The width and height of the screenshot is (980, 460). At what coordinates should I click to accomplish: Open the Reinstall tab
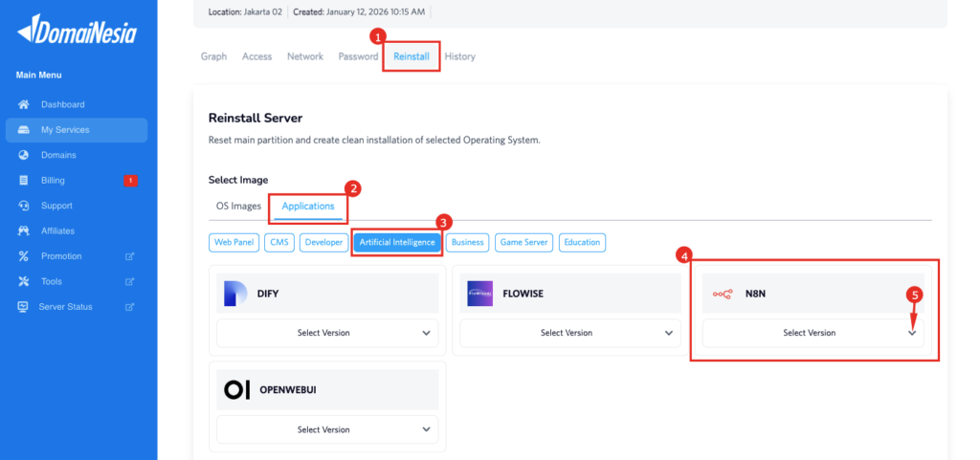click(x=412, y=56)
